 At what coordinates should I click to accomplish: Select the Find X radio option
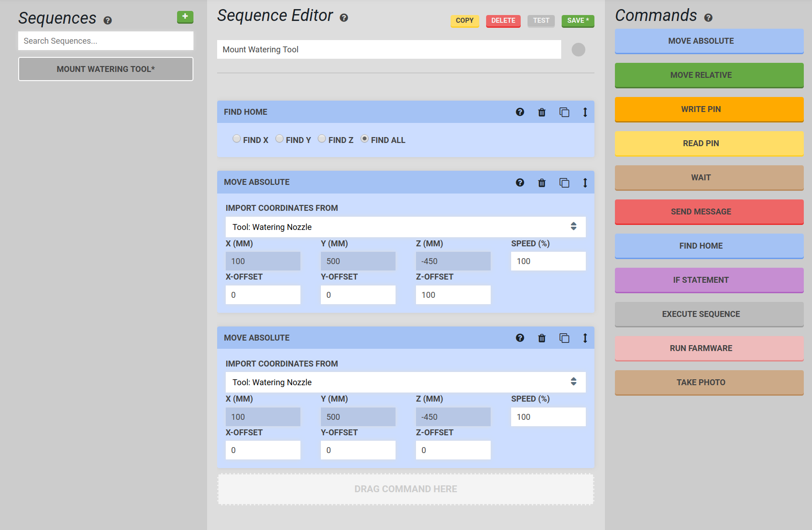coord(237,139)
